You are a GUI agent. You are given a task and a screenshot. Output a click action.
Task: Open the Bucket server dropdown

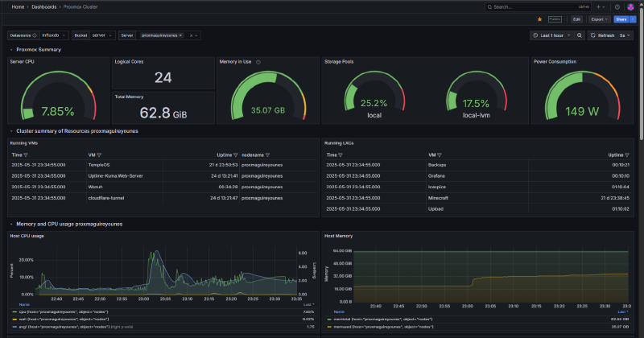pos(102,35)
